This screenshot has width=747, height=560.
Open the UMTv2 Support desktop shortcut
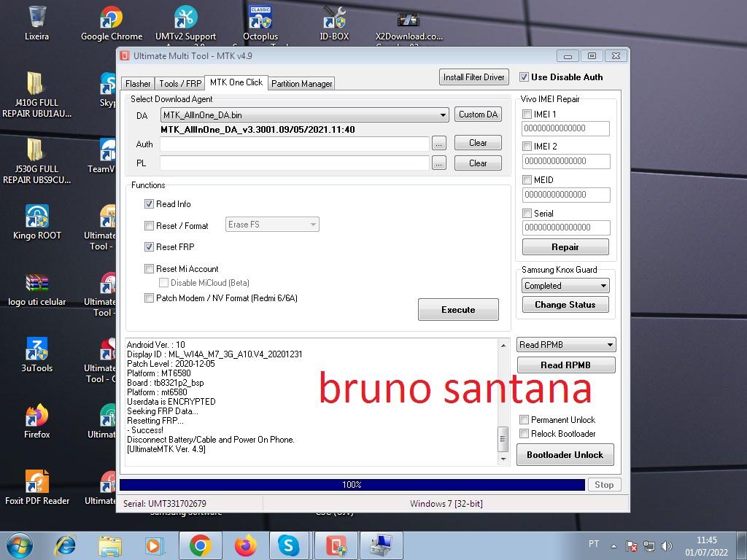pyautogui.click(x=185, y=23)
